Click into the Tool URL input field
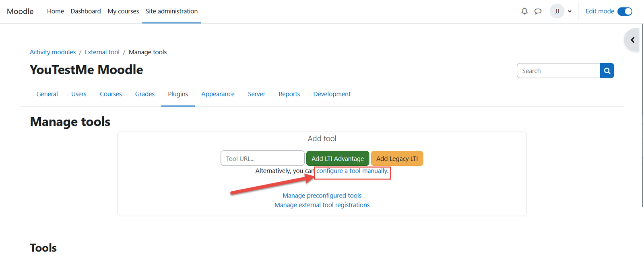 pos(262,158)
